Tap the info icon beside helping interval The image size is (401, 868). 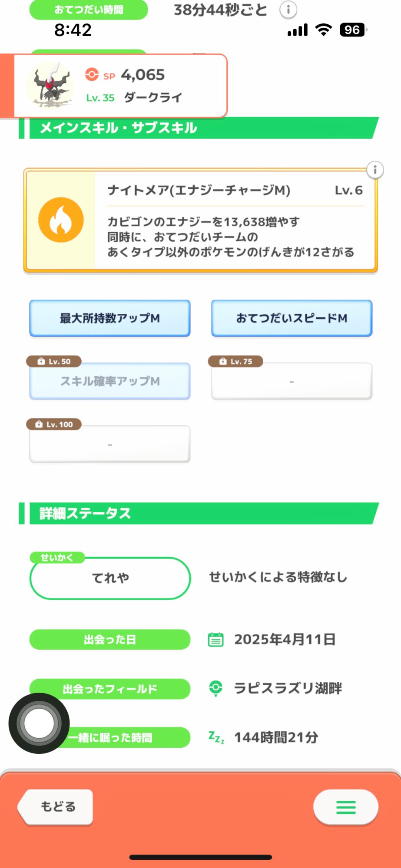coord(288,10)
